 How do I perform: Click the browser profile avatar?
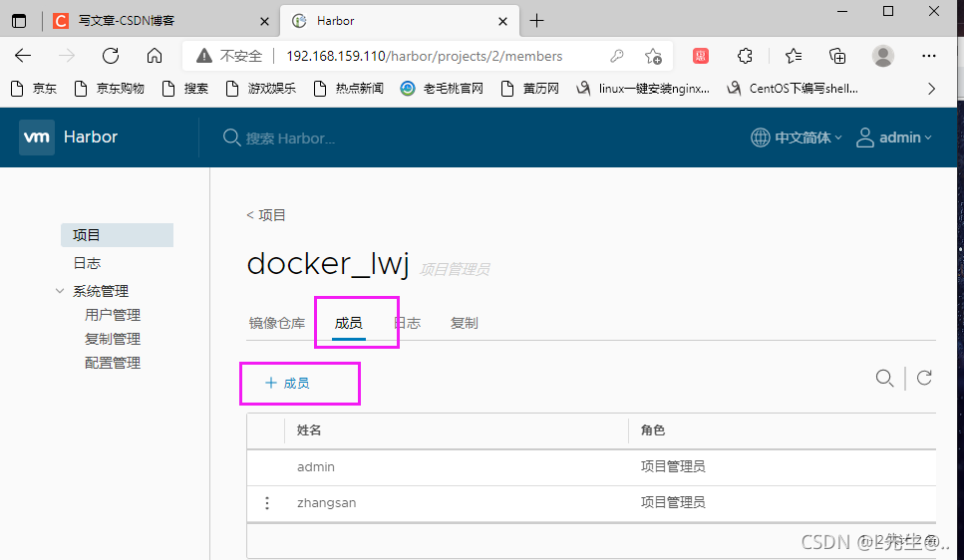pyautogui.click(x=883, y=56)
